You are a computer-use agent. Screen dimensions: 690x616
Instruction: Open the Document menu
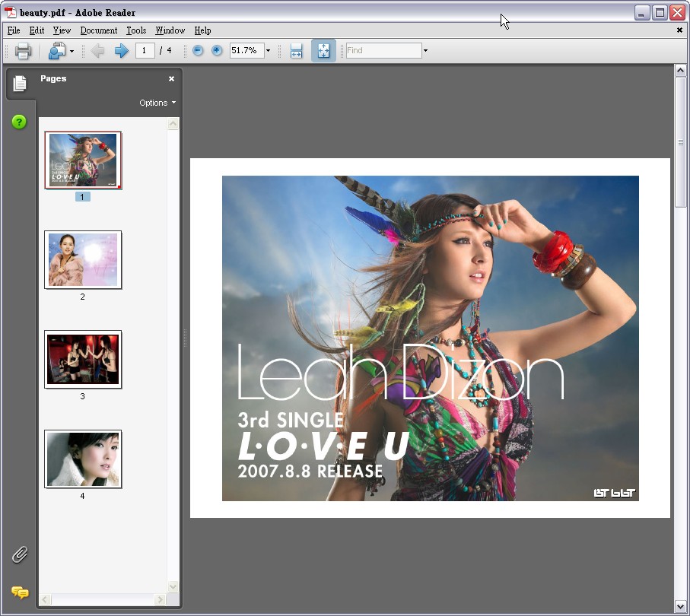[99, 30]
